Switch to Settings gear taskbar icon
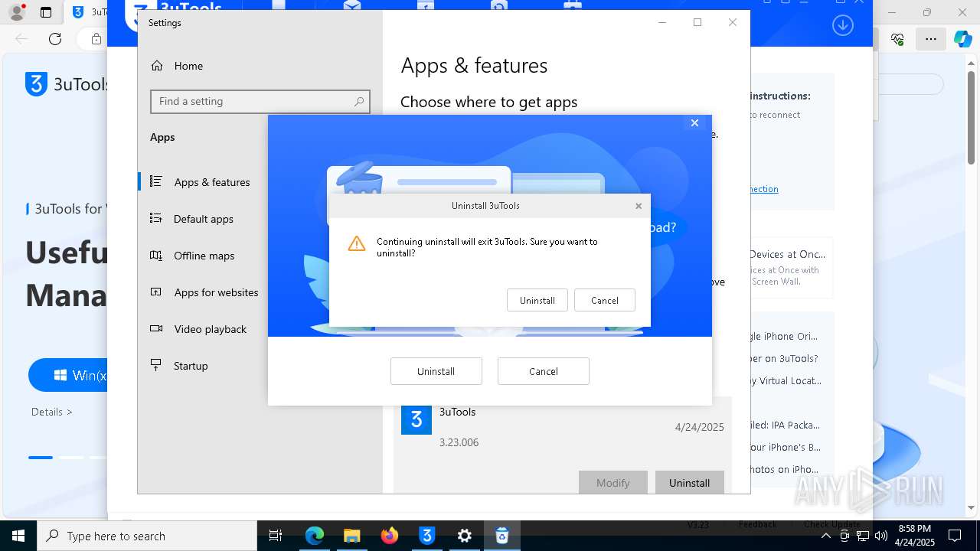Screen dimensions: 980x551 coord(465,536)
